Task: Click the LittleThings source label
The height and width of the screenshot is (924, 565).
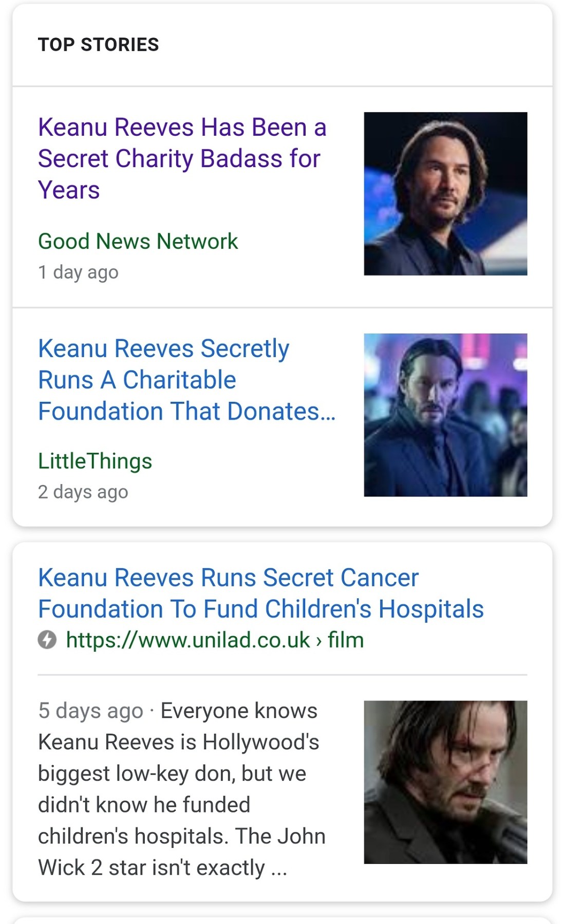Action: click(95, 460)
